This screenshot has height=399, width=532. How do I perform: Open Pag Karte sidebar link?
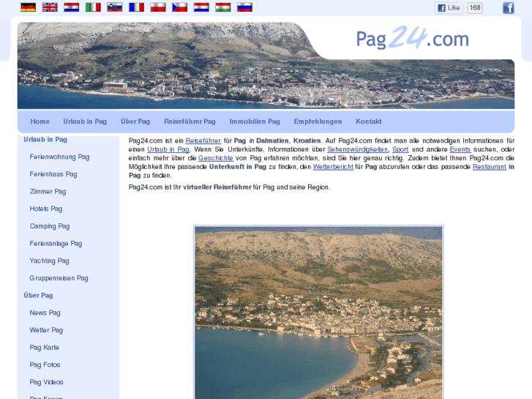point(44,347)
